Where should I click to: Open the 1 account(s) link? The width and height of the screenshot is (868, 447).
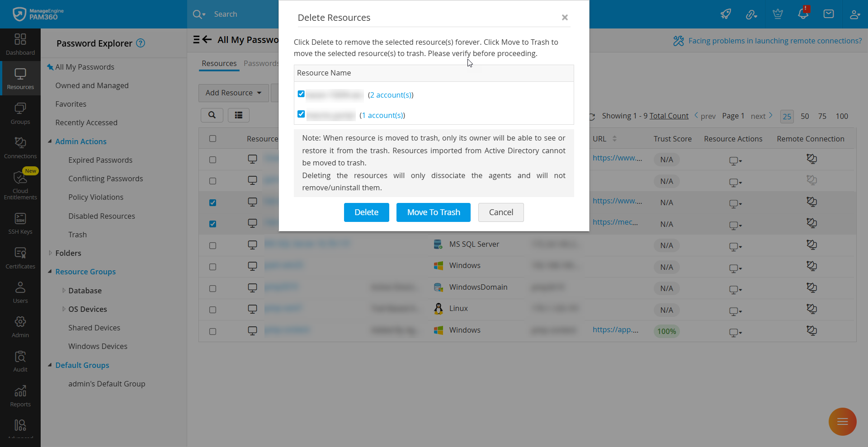[382, 115]
